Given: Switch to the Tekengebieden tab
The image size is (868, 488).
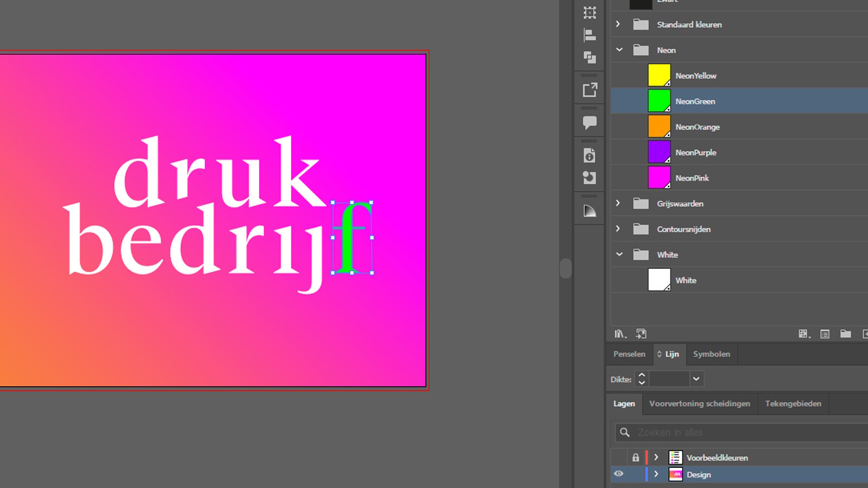Looking at the screenshot, I should [x=793, y=403].
